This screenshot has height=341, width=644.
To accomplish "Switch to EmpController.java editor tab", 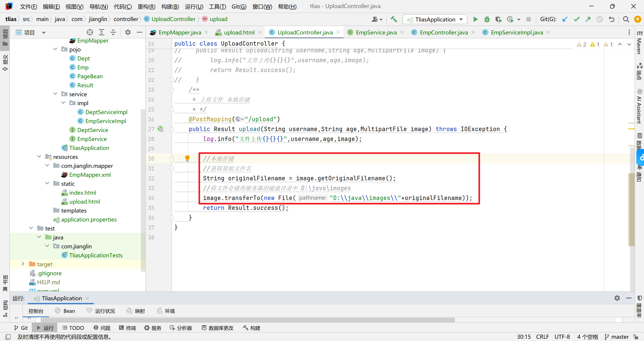I will pos(443,32).
